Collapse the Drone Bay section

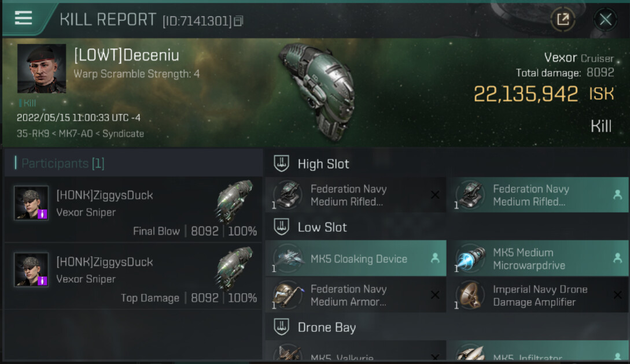click(x=281, y=328)
